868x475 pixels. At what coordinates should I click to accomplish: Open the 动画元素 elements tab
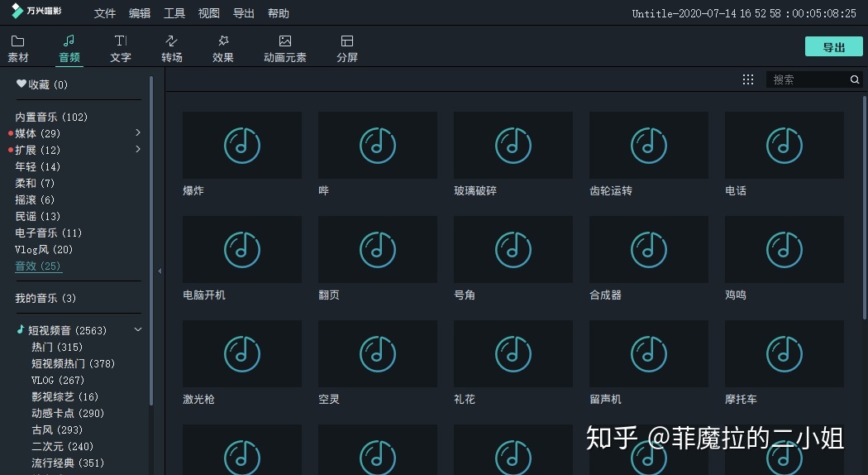tap(285, 49)
